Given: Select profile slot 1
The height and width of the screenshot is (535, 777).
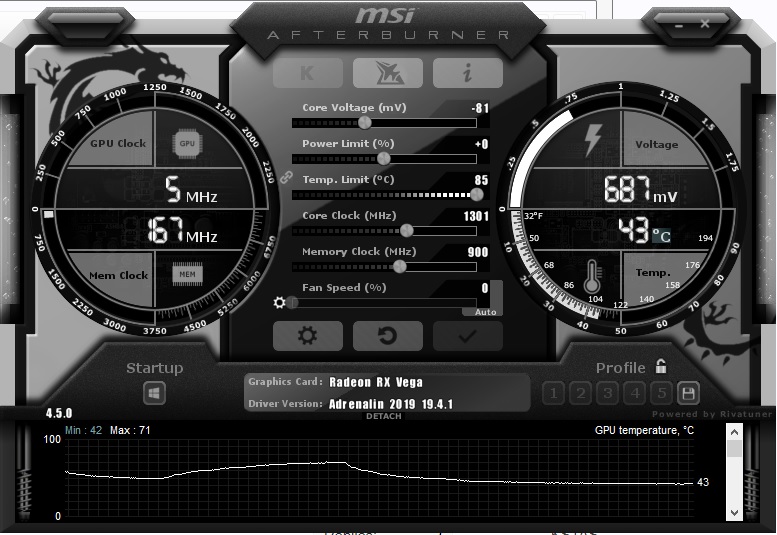Looking at the screenshot, I should 554,394.
